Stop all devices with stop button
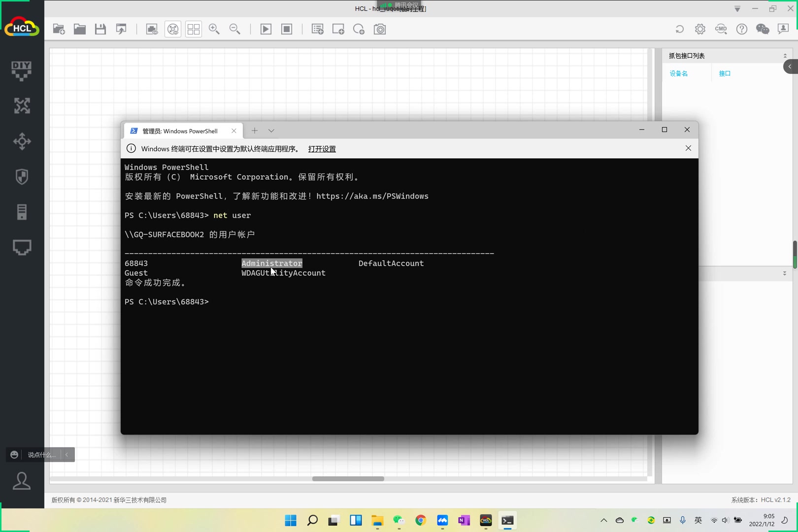This screenshot has height=532, width=798. [x=287, y=29]
